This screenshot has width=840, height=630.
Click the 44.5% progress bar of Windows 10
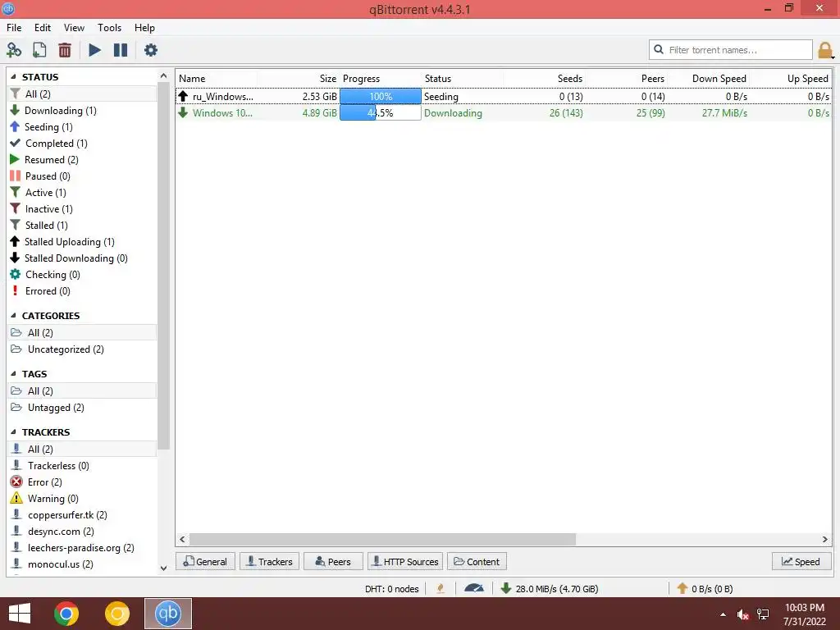381,112
